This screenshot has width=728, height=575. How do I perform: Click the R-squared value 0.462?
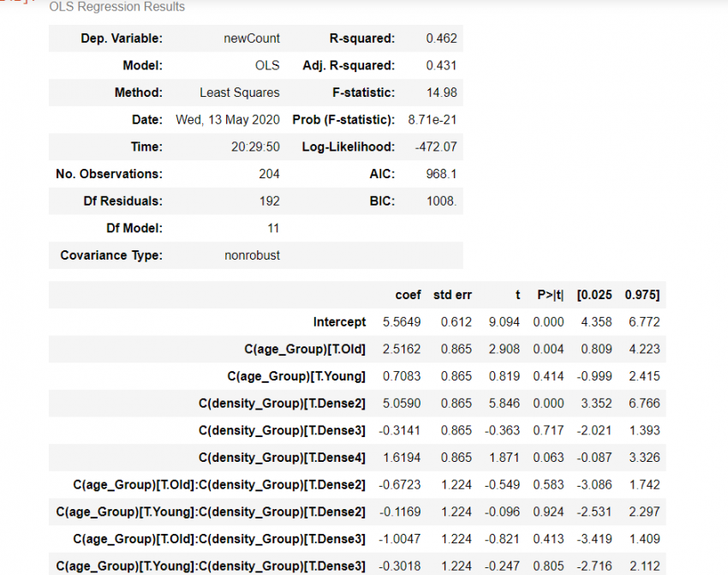click(x=441, y=39)
